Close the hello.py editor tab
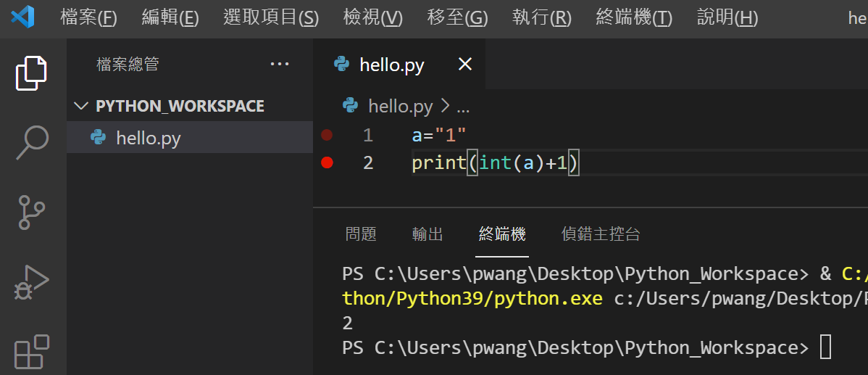Viewport: 868px width, 375px height. (x=465, y=65)
